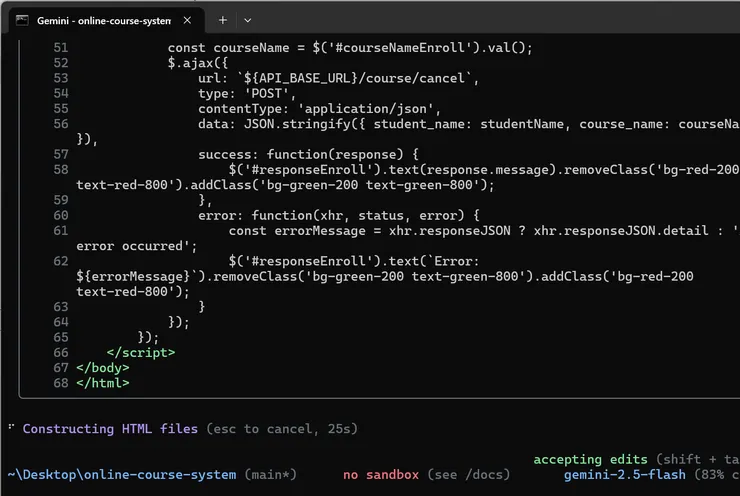Screen dimensions: 740x496
Task: Click the $.ajax({ call on line 52
Action: click(x=198, y=63)
